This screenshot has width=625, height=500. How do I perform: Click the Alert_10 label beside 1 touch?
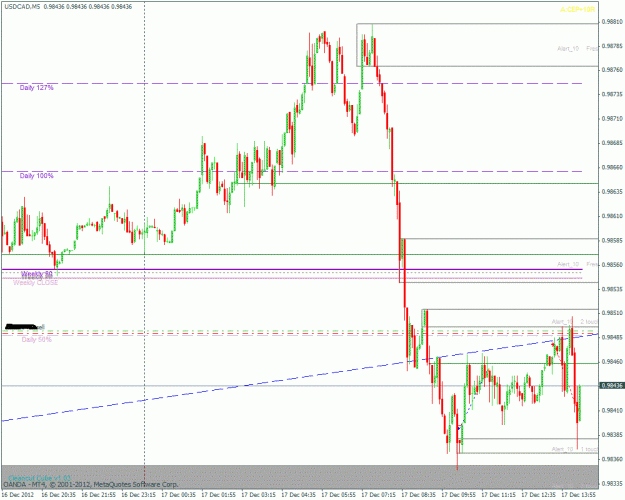pyautogui.click(x=562, y=449)
